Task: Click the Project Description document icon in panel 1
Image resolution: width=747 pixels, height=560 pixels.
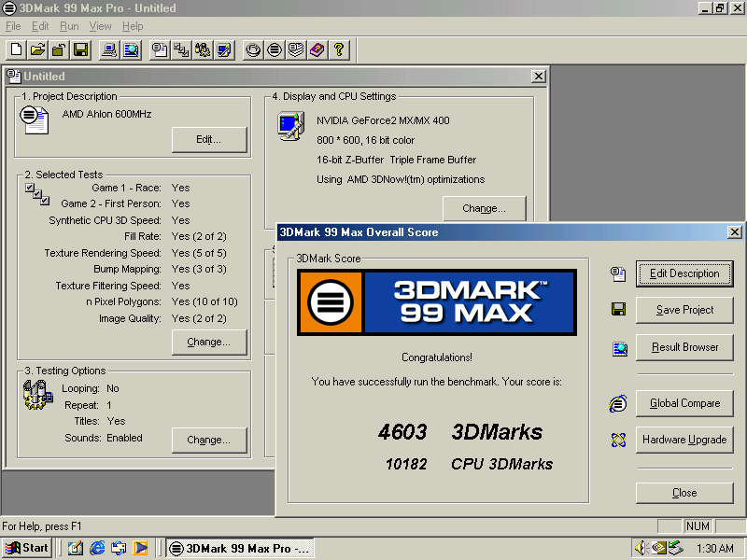Action: point(34,119)
